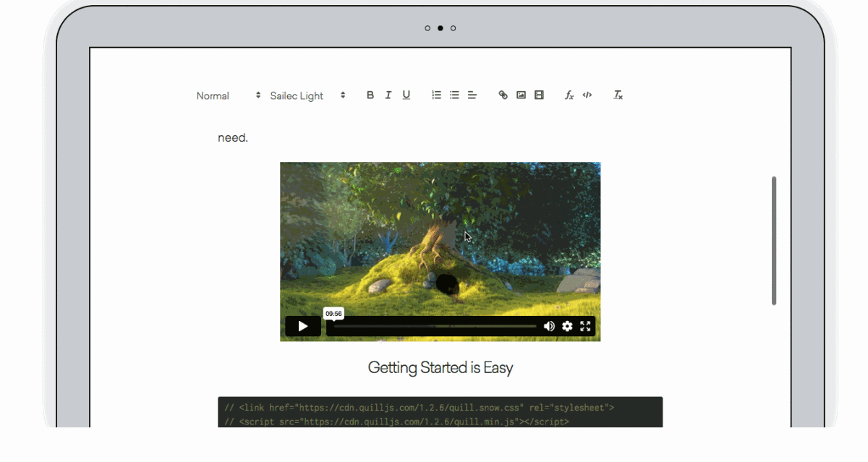The width and height of the screenshot is (868, 462).
Task: Click the video progress bar
Action: click(434, 326)
